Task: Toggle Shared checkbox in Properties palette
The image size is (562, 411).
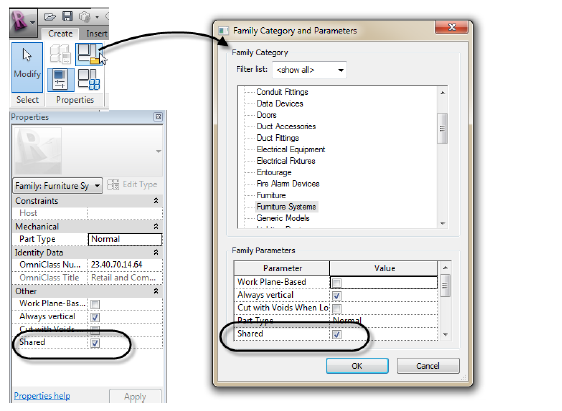Action: click(x=95, y=343)
